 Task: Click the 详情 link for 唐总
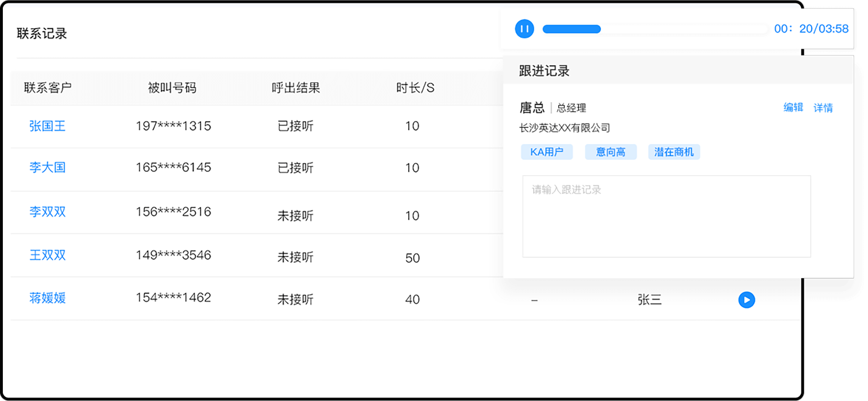[x=823, y=108]
